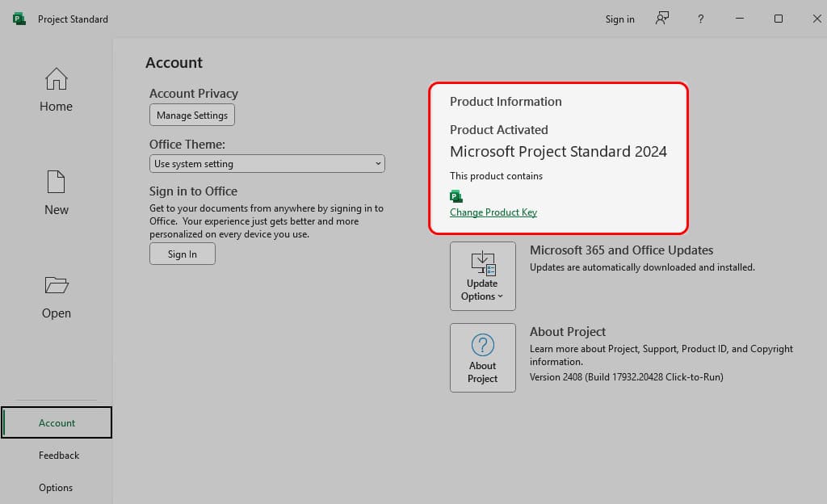827x504 pixels.
Task: Click the Version 2408 build text
Action: [627, 377]
